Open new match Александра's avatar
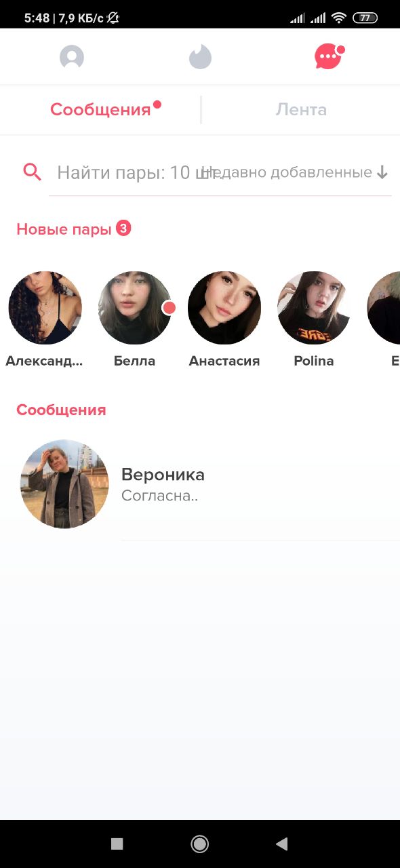This screenshot has height=868, width=400. point(45,308)
